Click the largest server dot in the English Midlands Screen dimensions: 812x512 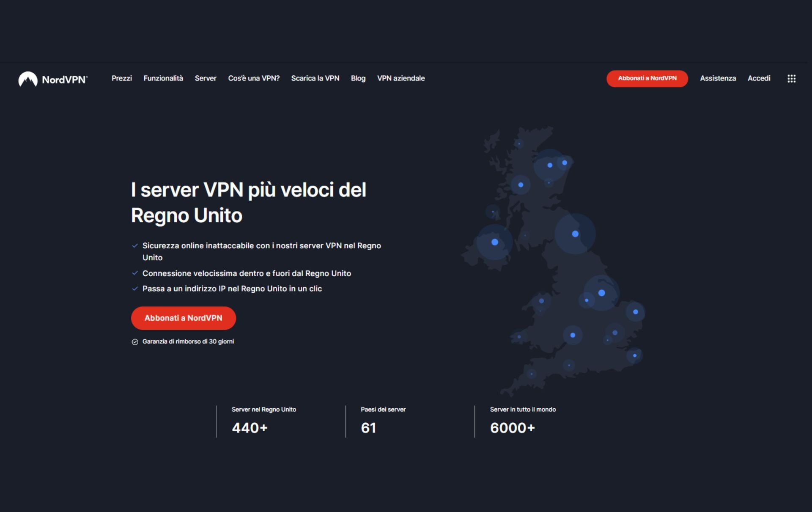click(x=601, y=293)
